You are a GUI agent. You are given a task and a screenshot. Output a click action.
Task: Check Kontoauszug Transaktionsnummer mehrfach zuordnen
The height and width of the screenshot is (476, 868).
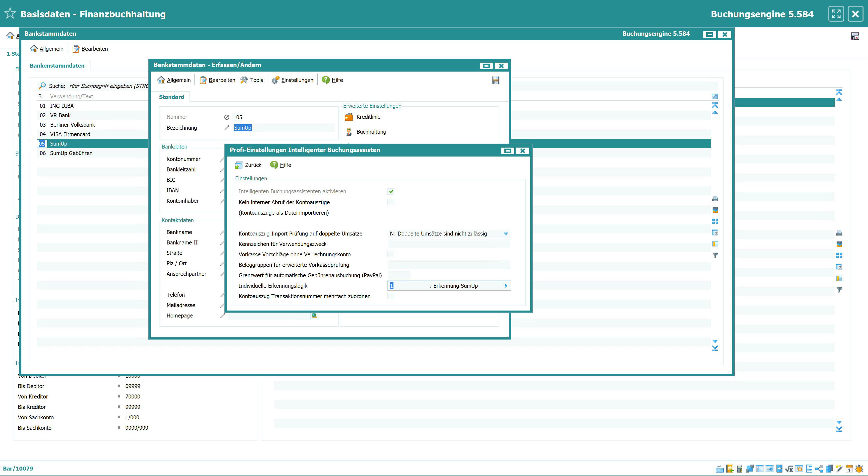click(391, 296)
